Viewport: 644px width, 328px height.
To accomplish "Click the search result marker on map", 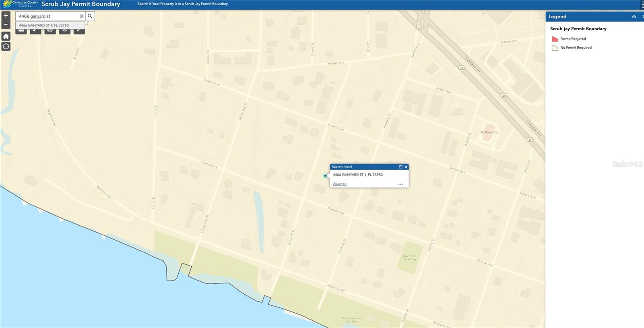I will click(x=325, y=176).
